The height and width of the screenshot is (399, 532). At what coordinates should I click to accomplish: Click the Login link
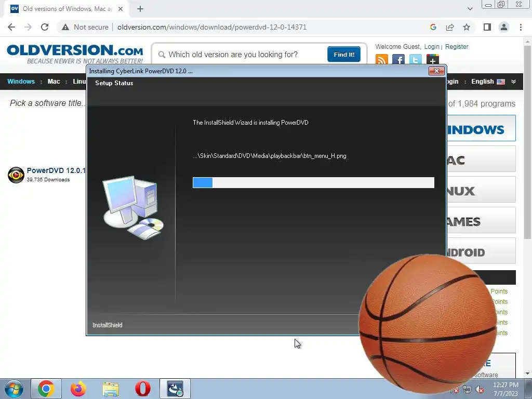(432, 46)
